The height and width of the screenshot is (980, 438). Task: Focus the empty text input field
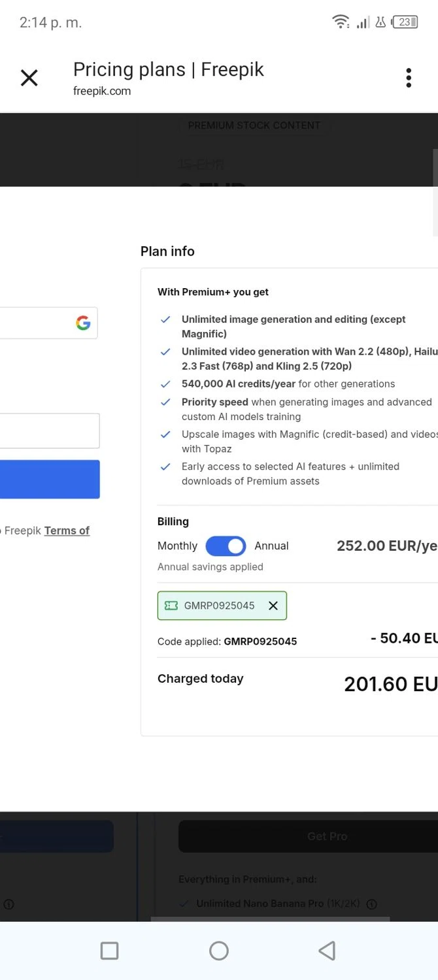49,431
